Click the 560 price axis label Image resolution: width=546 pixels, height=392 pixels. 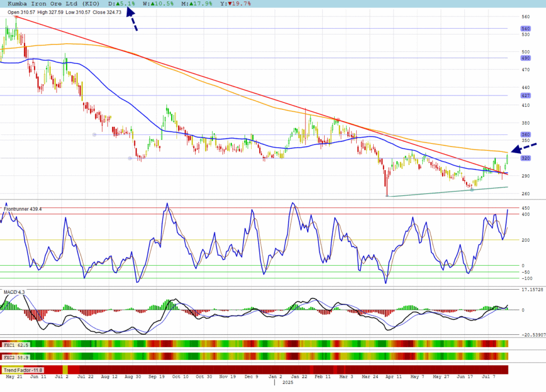525,17
